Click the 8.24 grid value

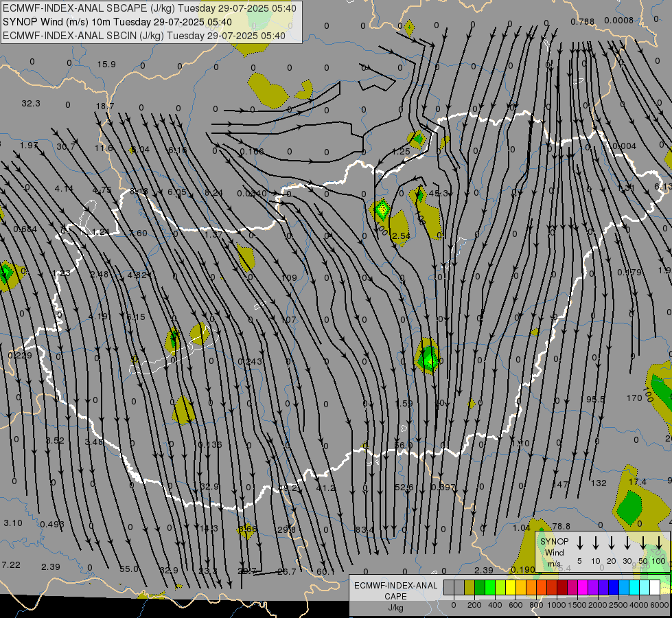coord(214,193)
